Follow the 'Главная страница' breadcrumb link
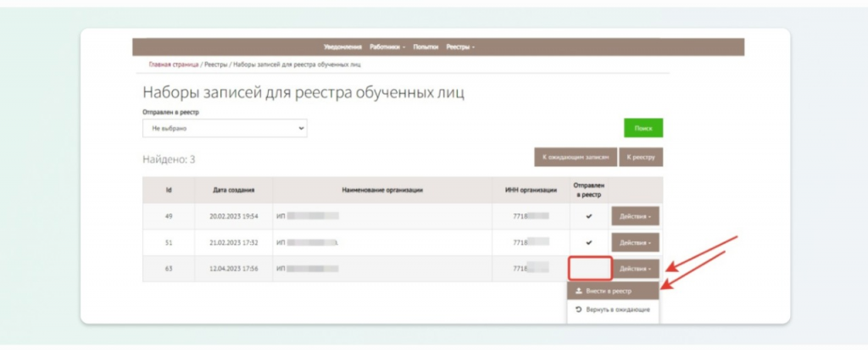Viewport: 868px width, 350px height. tap(174, 64)
